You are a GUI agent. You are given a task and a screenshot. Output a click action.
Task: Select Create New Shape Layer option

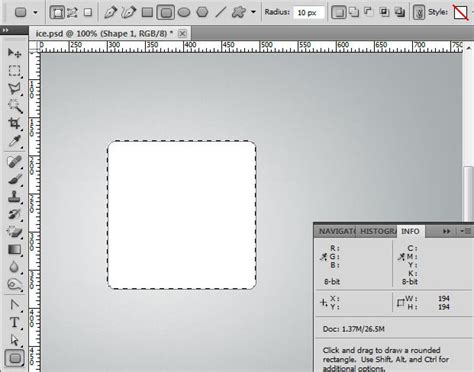339,13
